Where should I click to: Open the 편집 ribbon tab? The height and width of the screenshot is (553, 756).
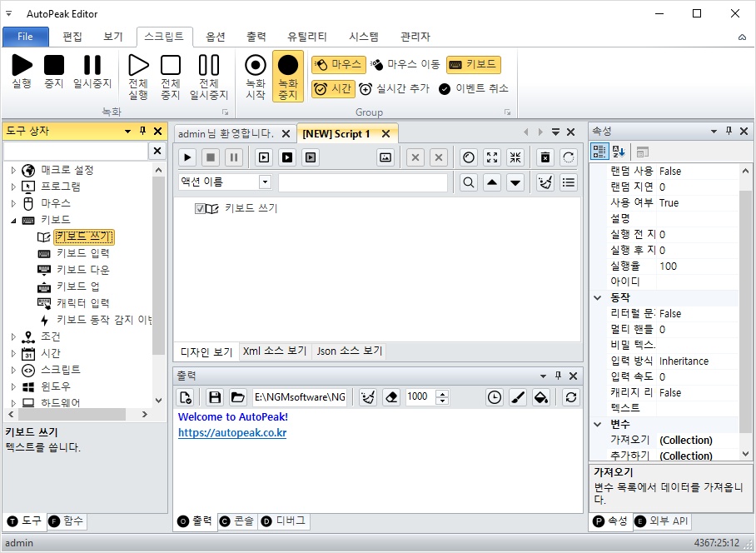click(72, 37)
